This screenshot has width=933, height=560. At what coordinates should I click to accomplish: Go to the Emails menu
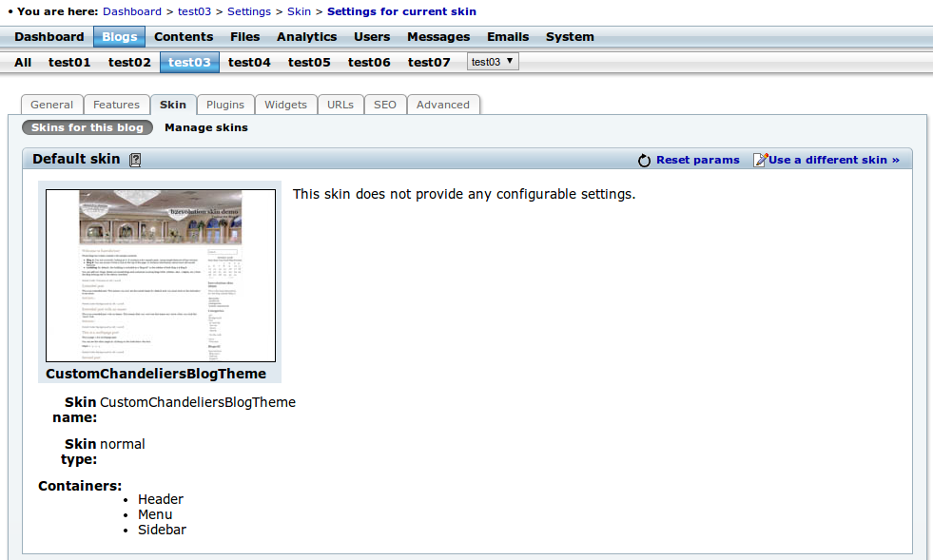[x=508, y=37]
